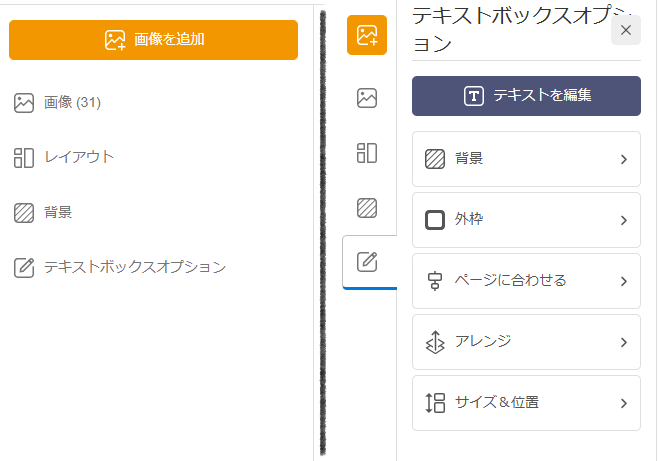Image resolution: width=660 pixels, height=461 pixels.
Task: Select the hatched background icon in the narrow sidebar
Action: click(367, 208)
